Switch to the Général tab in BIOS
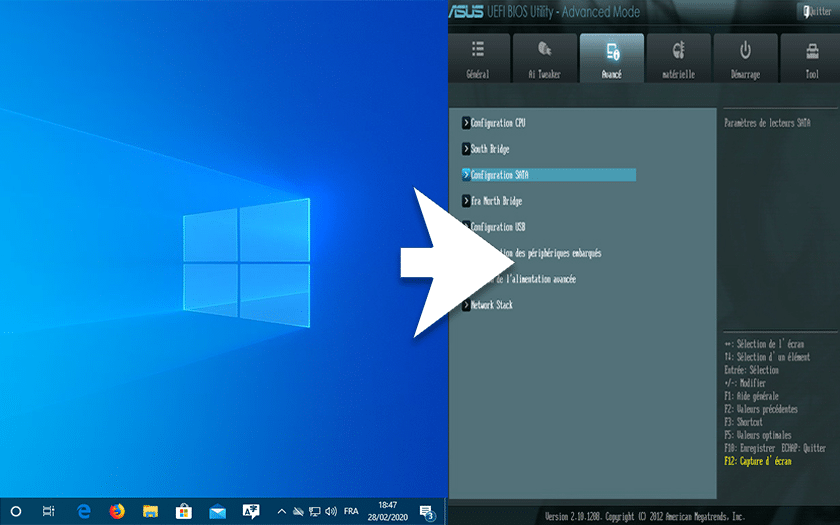Screen dimensions: 840x525 tap(478, 58)
